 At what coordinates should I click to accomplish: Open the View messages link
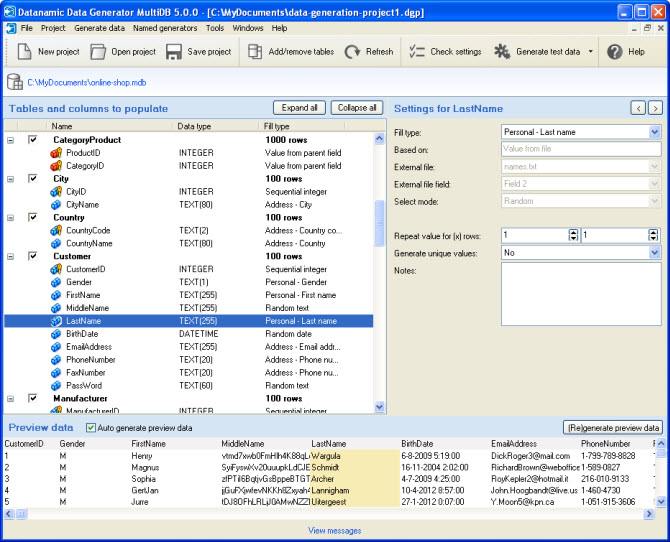coord(335,530)
